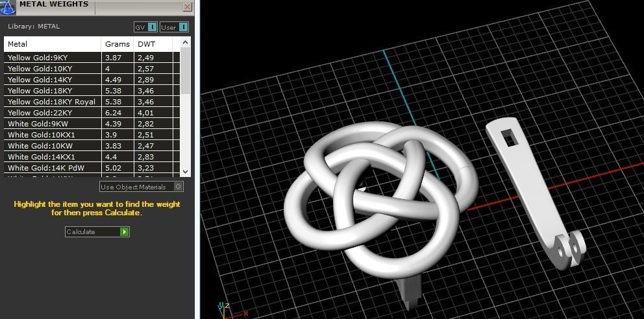Select the White Gold:14K PdW row
The height and width of the screenshot is (319, 644).
92,168
